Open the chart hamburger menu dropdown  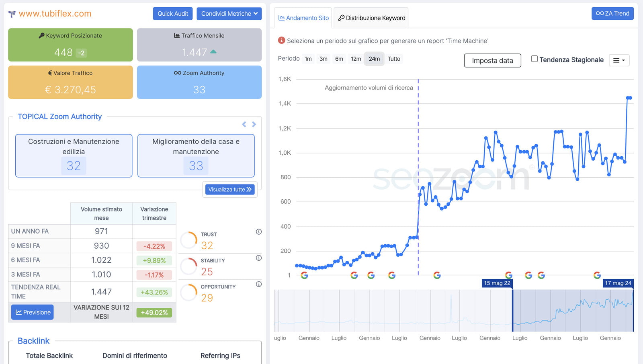coord(619,60)
